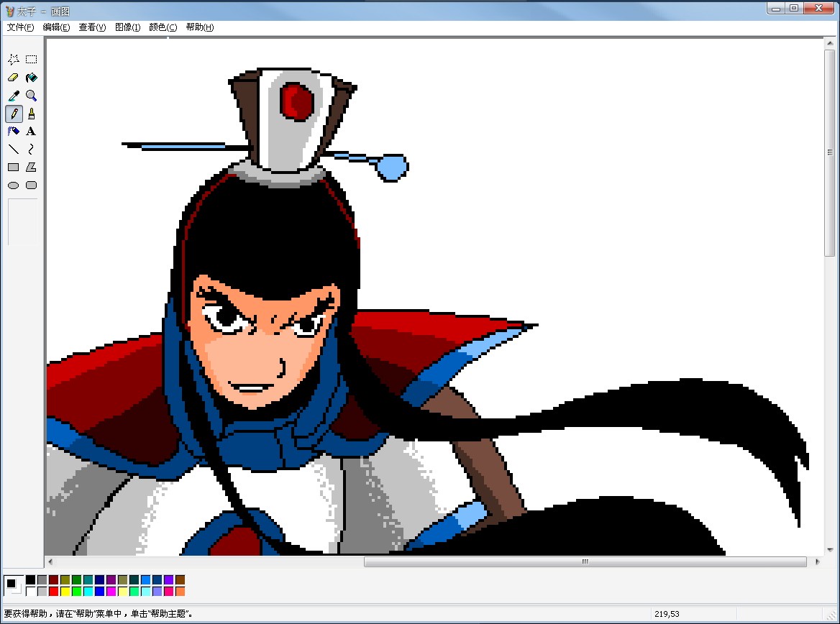Select the Airbrush spray tool
Image resolution: width=840 pixels, height=624 pixels.
pos(14,132)
